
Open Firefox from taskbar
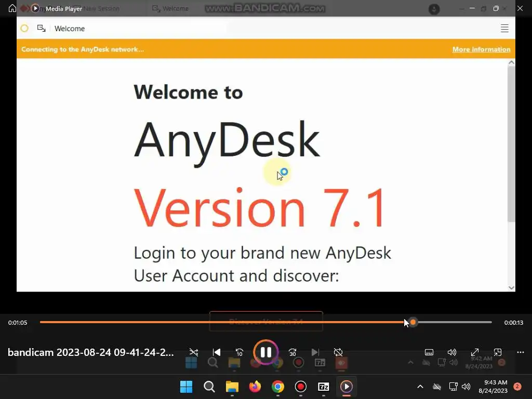255,387
